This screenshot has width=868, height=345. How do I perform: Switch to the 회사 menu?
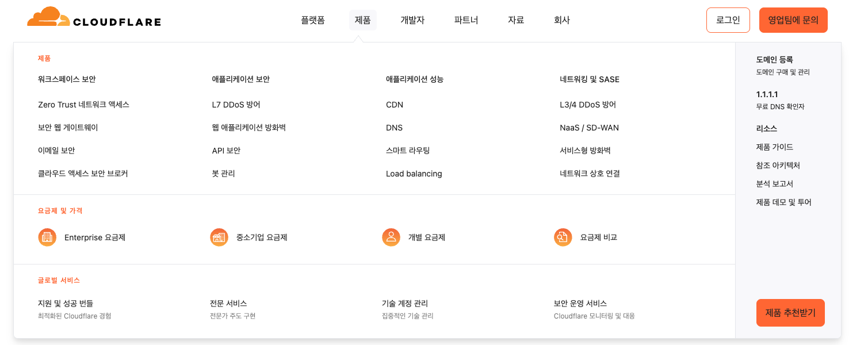[561, 20]
